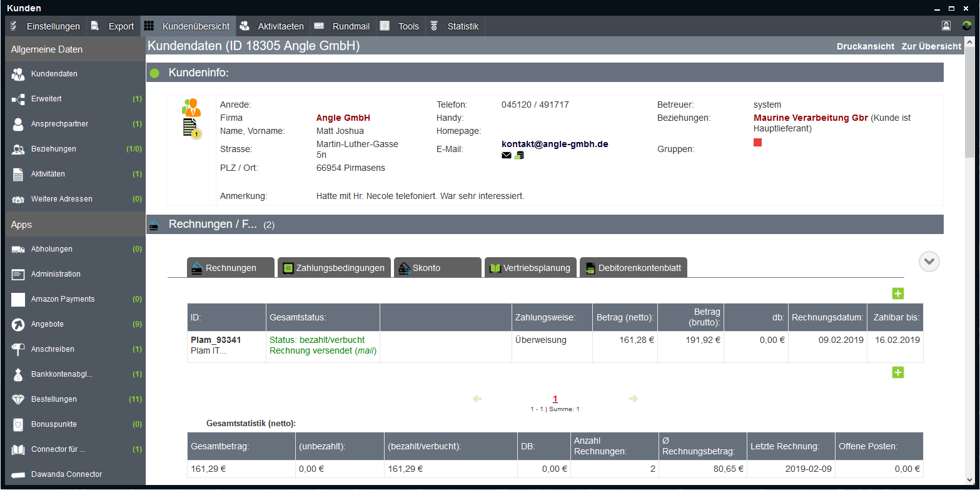Click the Status: bezahlt/verbucht text
980x490 pixels.
point(317,340)
